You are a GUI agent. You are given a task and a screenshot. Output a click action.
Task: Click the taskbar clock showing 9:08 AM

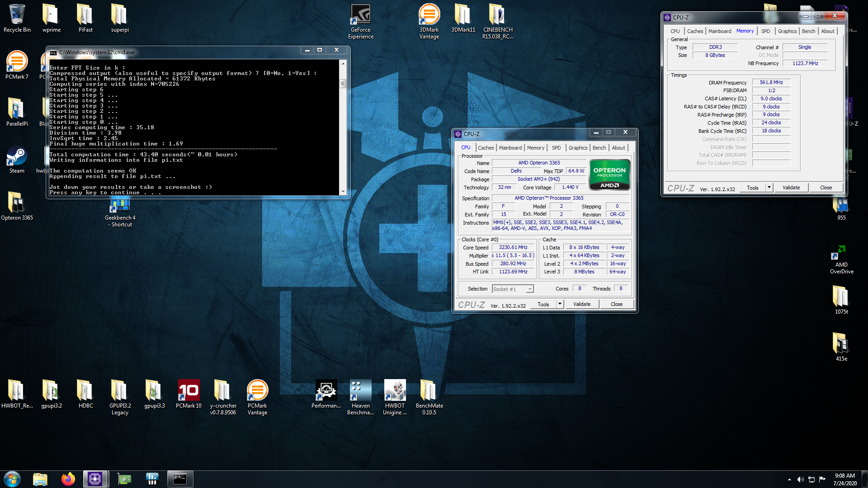(x=845, y=479)
